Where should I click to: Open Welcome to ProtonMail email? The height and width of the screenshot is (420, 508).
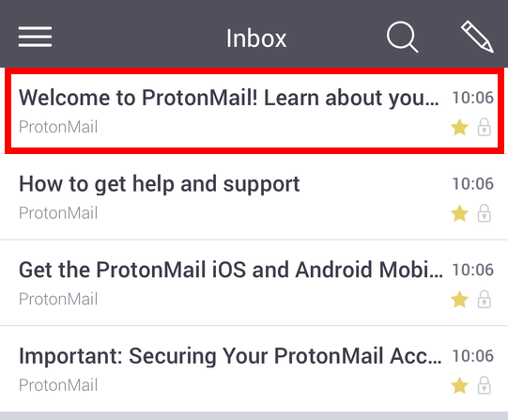254,111
